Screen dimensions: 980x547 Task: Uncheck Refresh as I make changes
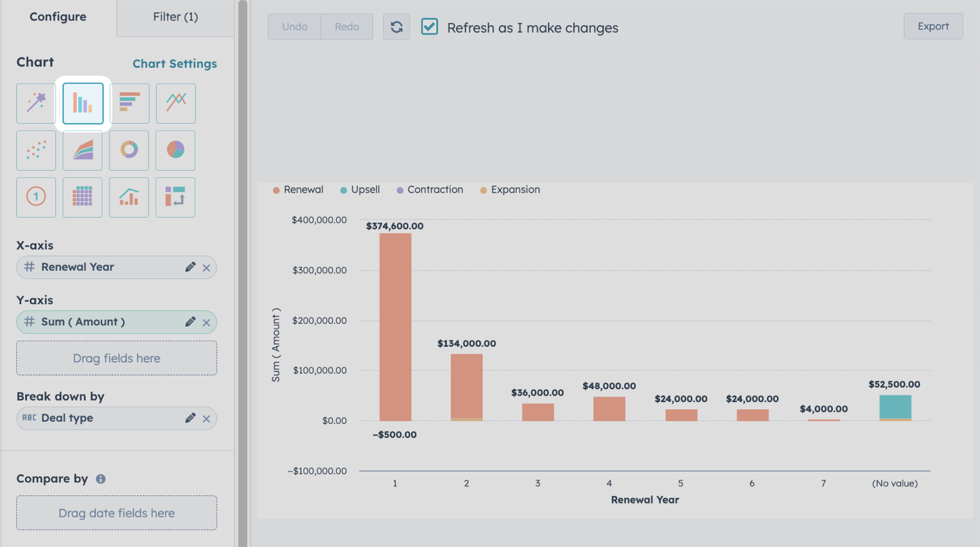coord(429,27)
